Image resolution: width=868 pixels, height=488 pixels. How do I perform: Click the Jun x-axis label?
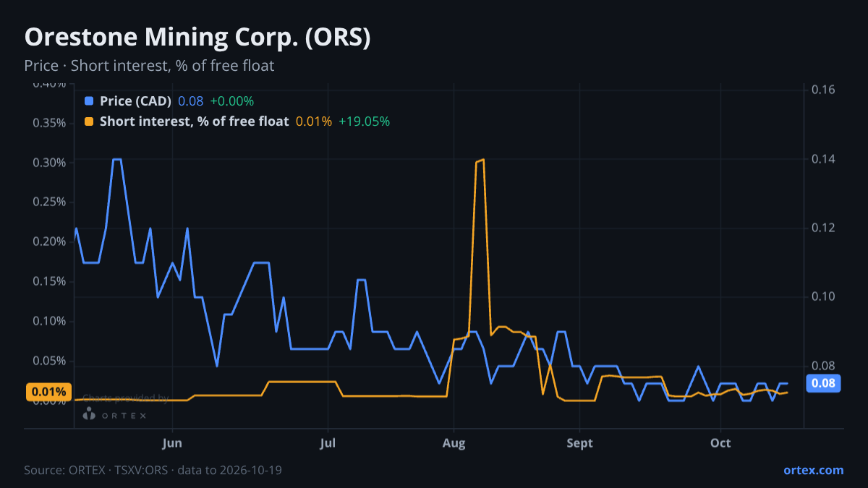(172, 443)
